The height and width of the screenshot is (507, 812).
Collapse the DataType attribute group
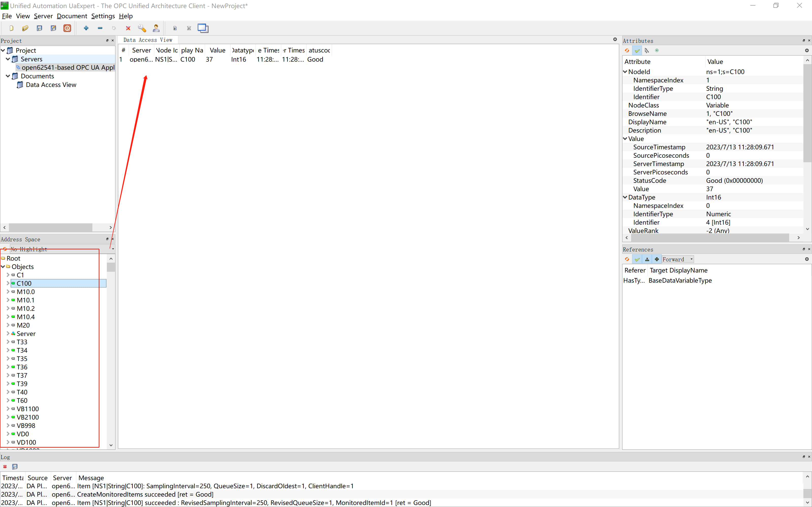pos(625,197)
